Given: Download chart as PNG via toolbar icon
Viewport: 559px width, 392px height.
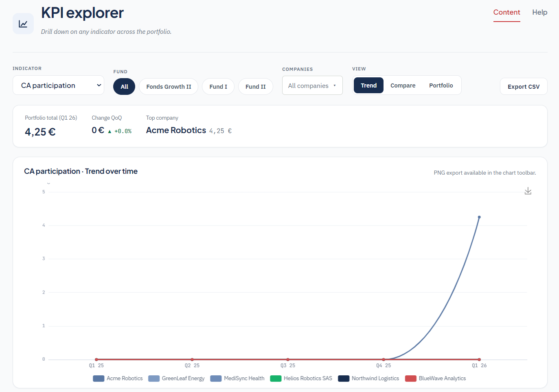Looking at the screenshot, I should pos(528,191).
